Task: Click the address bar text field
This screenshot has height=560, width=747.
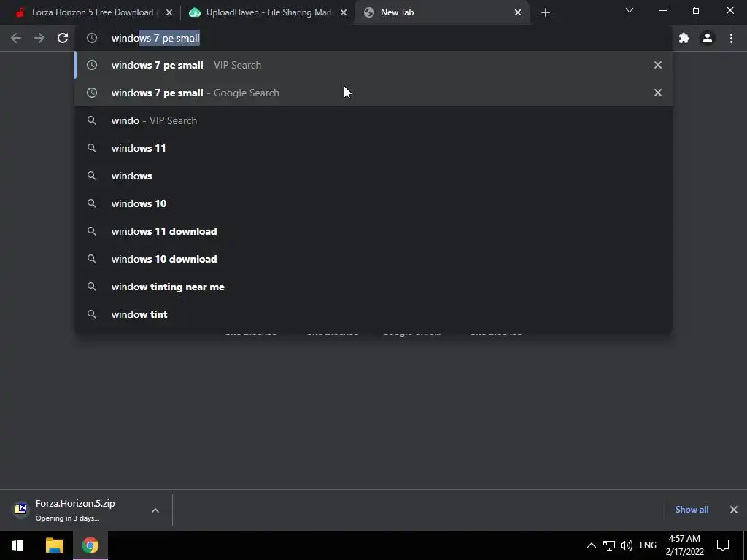Action: point(373,38)
